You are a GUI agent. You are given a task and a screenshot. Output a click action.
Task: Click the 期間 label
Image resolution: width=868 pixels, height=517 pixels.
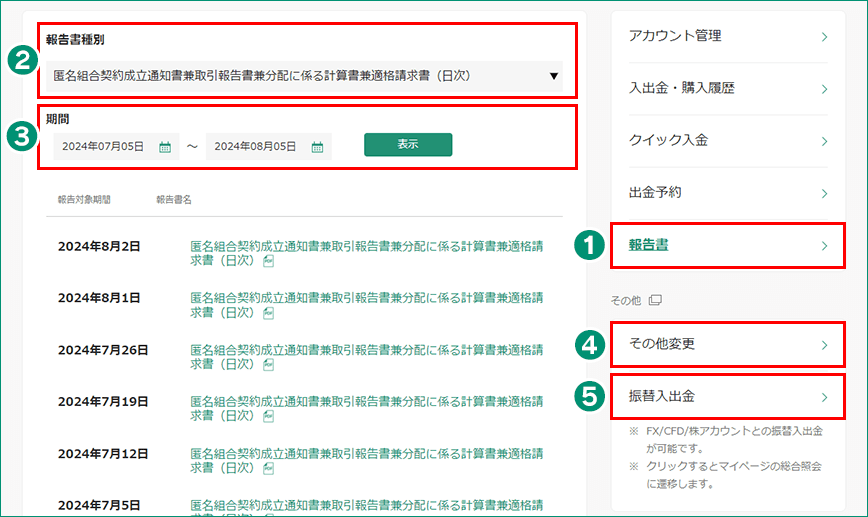(x=58, y=119)
